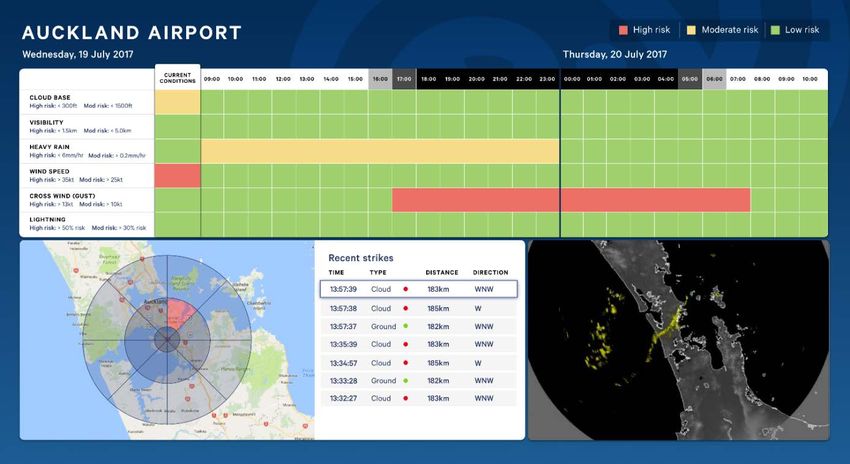The image size is (850, 464).
Task: Click the current Wind Speed high risk cell
Action: tap(177, 176)
